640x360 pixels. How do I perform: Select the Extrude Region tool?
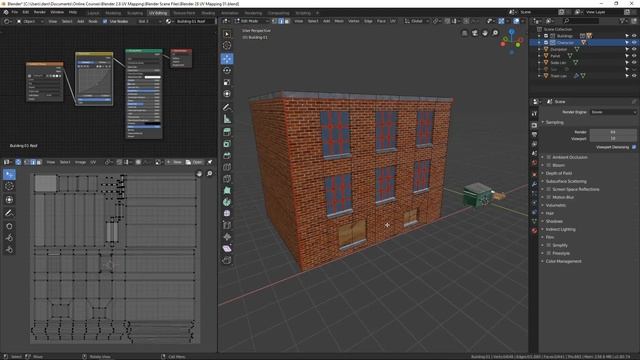227,132
